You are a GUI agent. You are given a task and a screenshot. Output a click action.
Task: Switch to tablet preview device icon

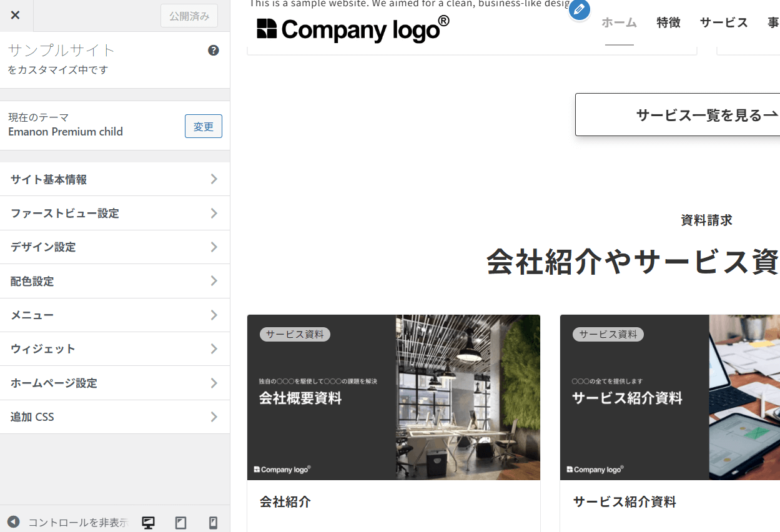(181, 523)
